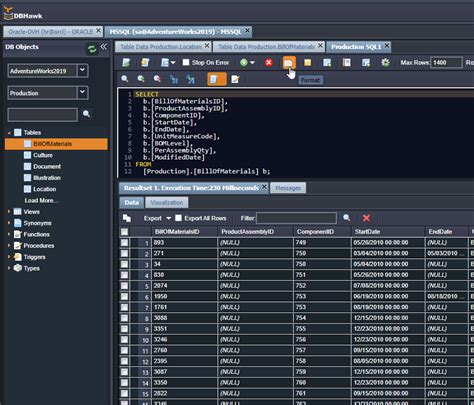
Task: Expand the Types node
Action: click(x=9, y=268)
